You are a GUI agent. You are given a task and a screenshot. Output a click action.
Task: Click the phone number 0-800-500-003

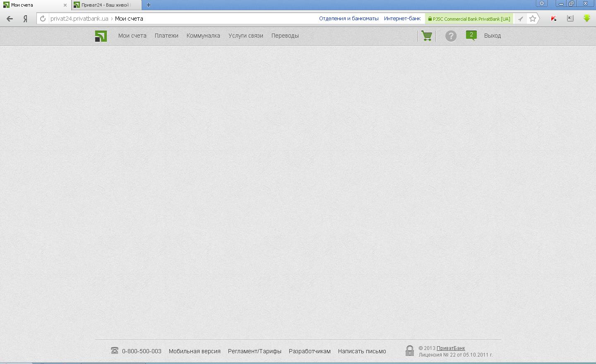point(142,351)
